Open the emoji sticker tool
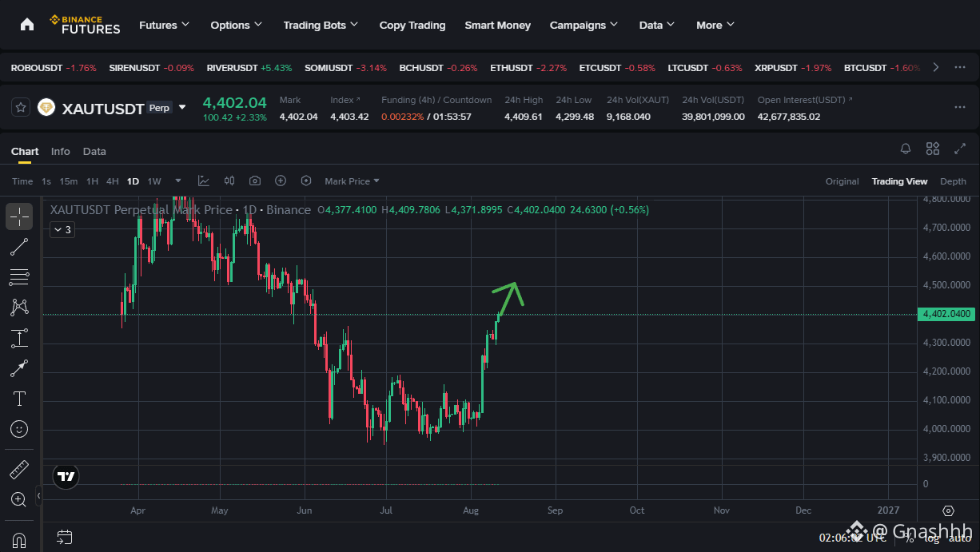 tap(19, 429)
